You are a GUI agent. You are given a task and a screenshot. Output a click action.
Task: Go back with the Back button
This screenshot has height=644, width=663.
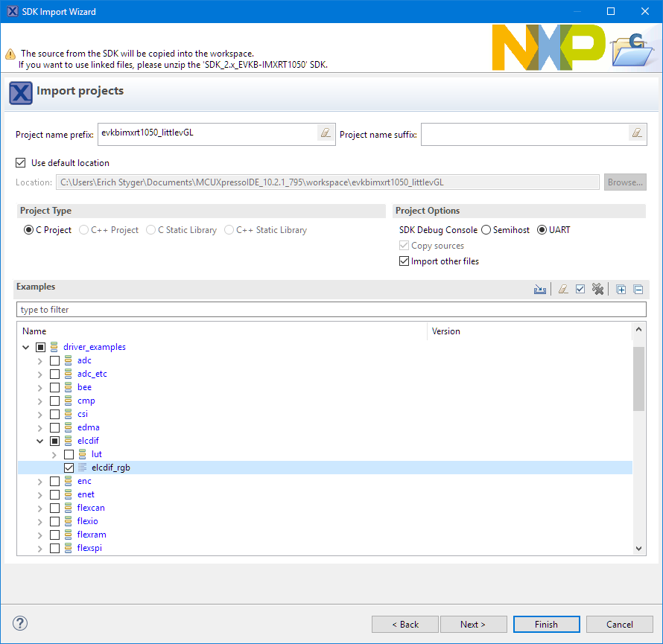(x=405, y=624)
